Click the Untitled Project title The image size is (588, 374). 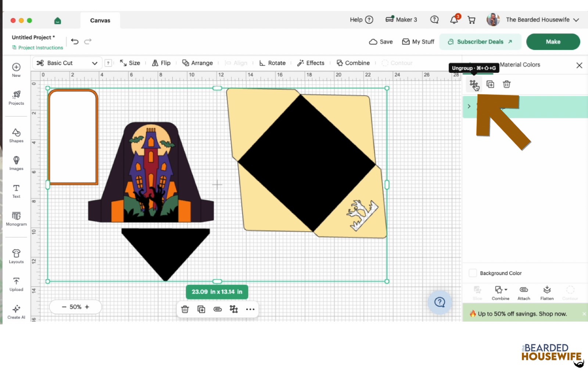(33, 38)
